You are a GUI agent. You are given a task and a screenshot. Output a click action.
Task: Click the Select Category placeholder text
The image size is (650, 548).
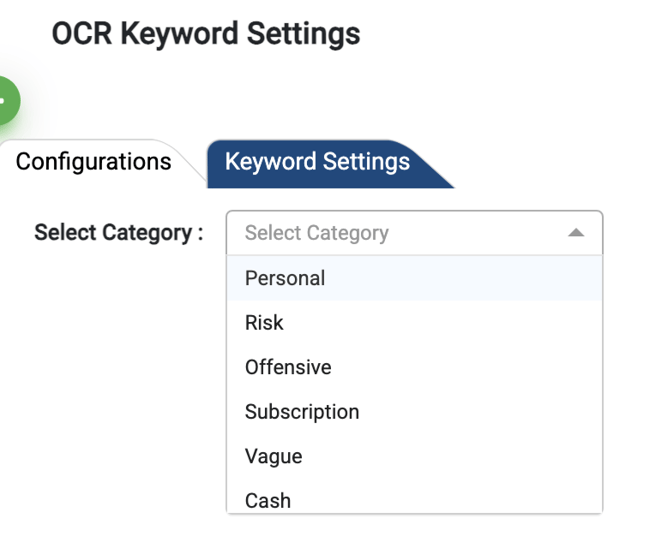click(317, 233)
